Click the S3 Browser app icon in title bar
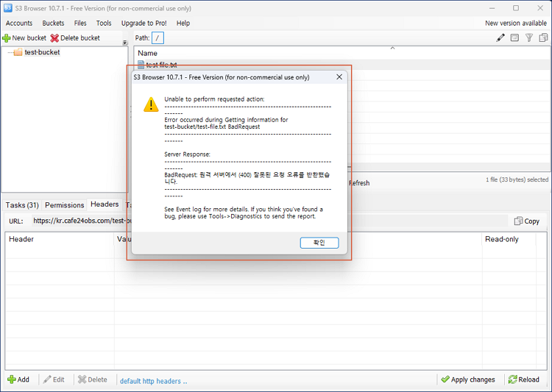This screenshot has height=392, width=552. [x=8, y=8]
